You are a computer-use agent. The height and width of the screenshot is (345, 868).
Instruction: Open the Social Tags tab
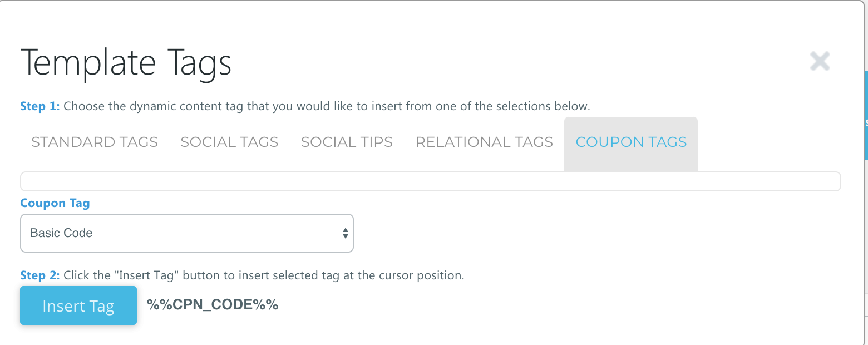pyautogui.click(x=229, y=142)
